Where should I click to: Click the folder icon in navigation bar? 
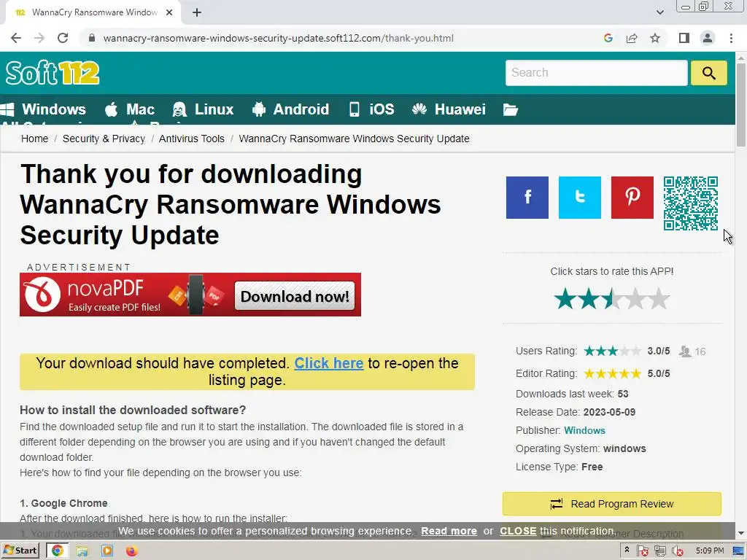coord(510,110)
